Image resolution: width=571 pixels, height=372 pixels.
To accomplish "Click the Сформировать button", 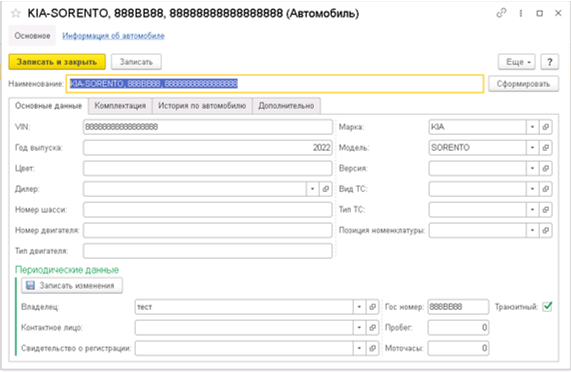I will tap(523, 84).
